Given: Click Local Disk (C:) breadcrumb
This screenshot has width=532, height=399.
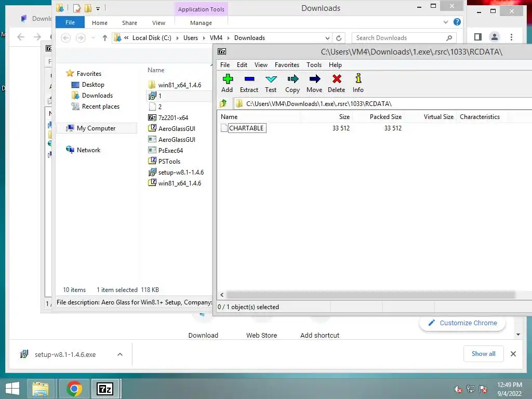Looking at the screenshot, I should (152, 38).
